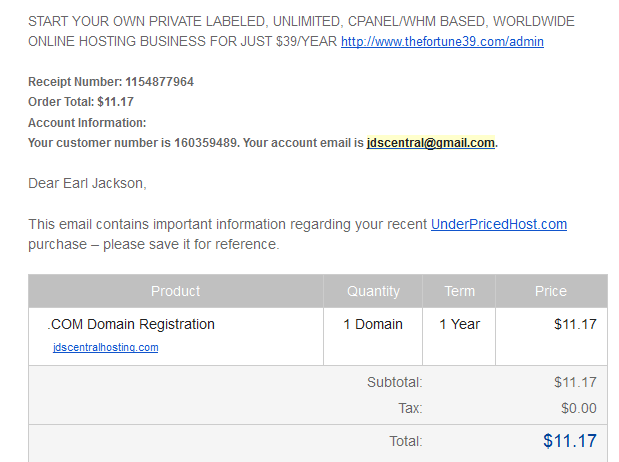Viewport: 619px width, 462px height.
Task: Click the customer number 160359489
Action: click(205, 143)
